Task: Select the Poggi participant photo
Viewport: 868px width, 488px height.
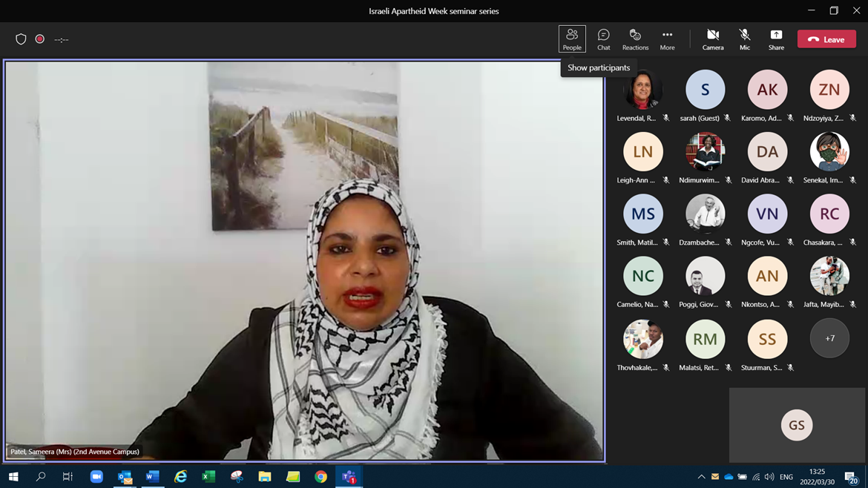Action: pyautogui.click(x=706, y=276)
